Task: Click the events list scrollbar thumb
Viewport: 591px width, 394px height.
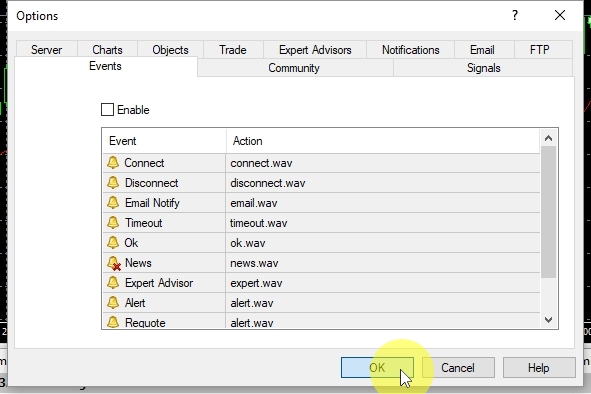Action: click(x=548, y=212)
